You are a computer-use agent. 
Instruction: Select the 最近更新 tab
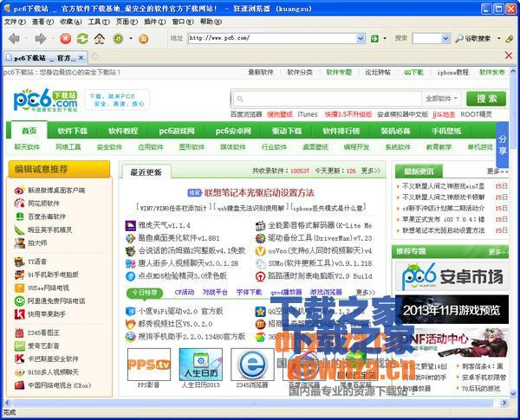click(x=146, y=171)
